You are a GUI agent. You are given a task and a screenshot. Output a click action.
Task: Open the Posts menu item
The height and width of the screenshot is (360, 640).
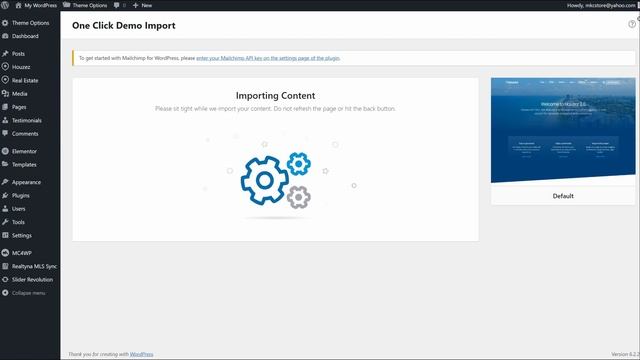pyautogui.click(x=18, y=53)
